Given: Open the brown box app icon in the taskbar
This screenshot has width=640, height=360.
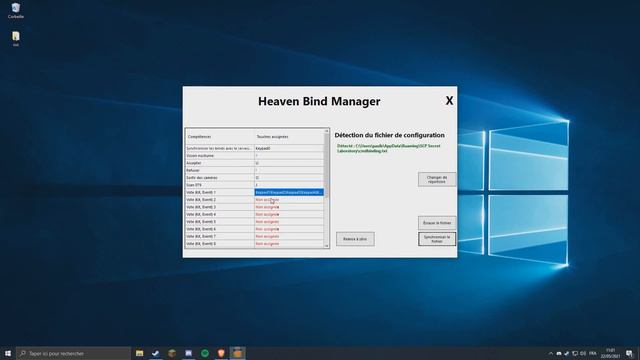Looking at the screenshot, I should click(172, 353).
